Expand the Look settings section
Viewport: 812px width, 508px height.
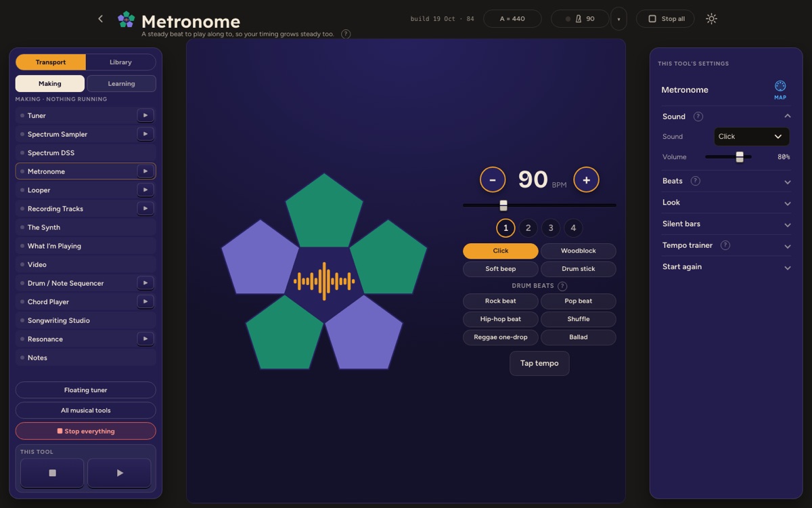click(x=727, y=203)
